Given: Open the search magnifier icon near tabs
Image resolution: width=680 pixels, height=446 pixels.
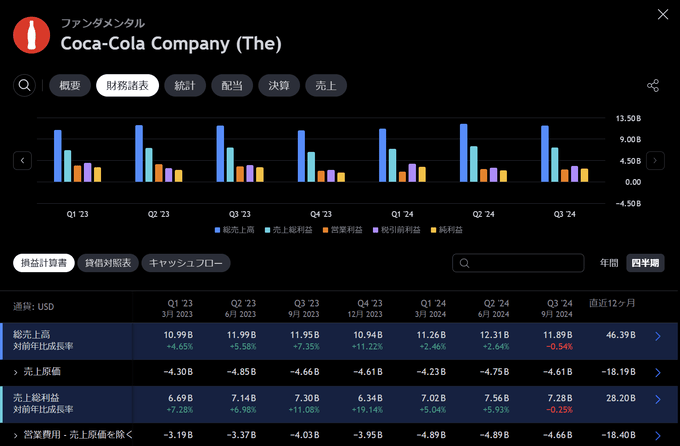Looking at the screenshot, I should tap(24, 85).
